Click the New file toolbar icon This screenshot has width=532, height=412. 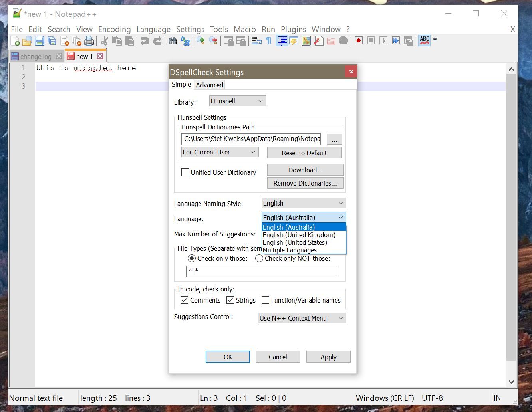tap(15, 41)
